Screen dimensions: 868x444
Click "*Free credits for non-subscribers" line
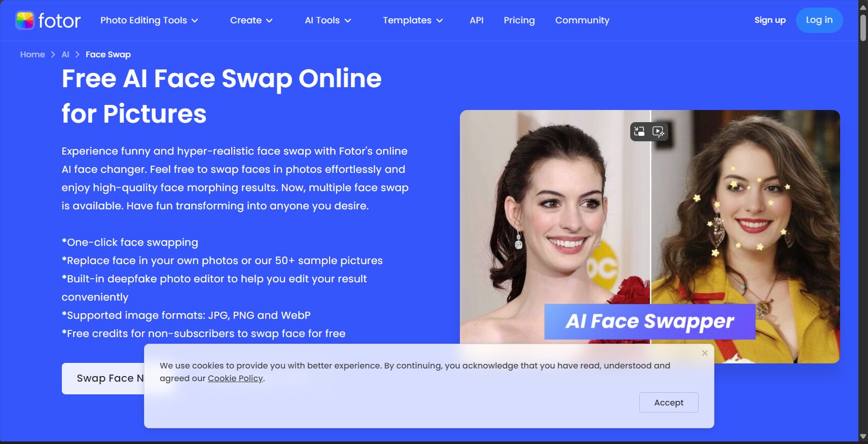coord(203,334)
